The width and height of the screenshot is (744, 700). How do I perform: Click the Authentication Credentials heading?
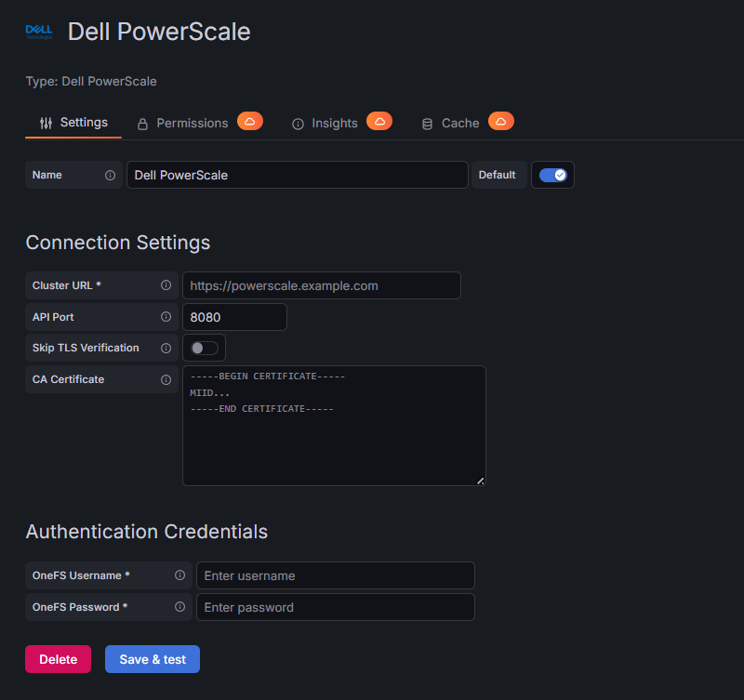[x=147, y=532]
